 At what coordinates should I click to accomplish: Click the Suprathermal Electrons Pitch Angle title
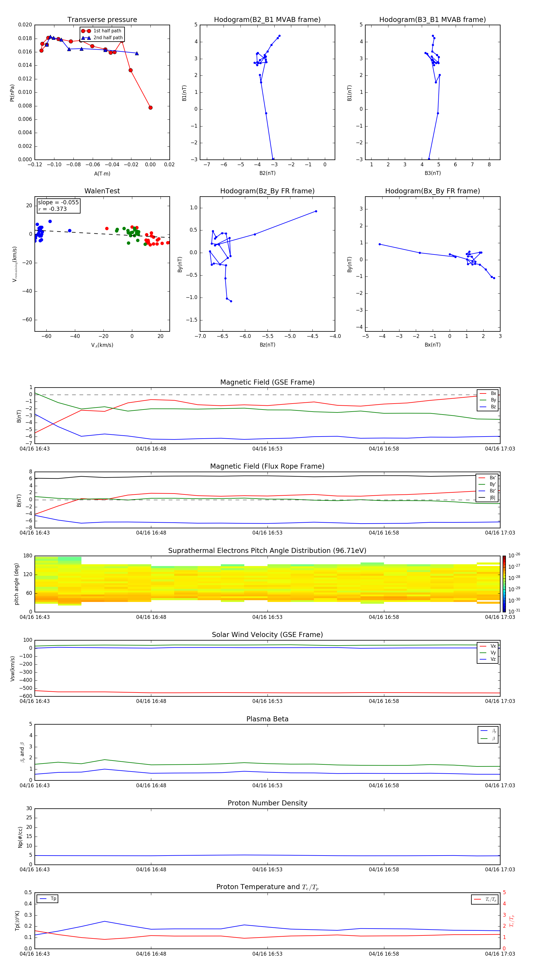[x=267, y=551]
